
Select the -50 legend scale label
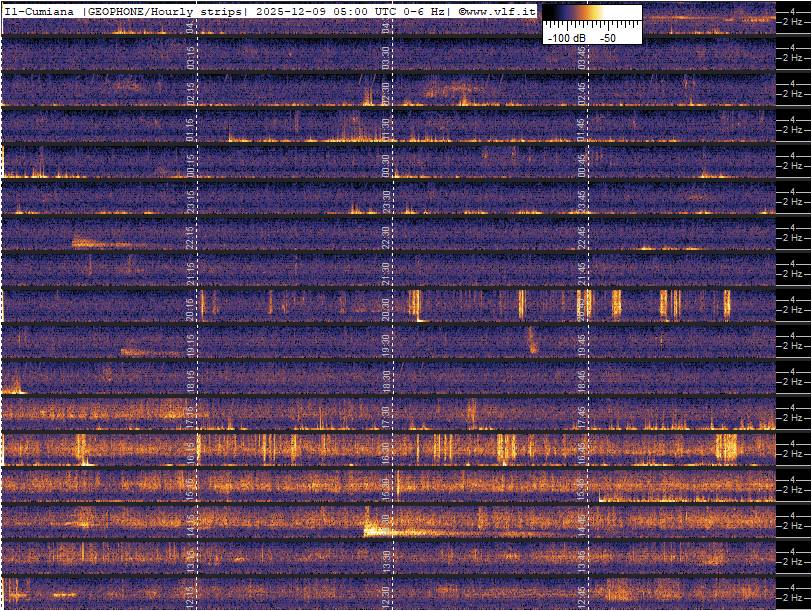pos(607,37)
